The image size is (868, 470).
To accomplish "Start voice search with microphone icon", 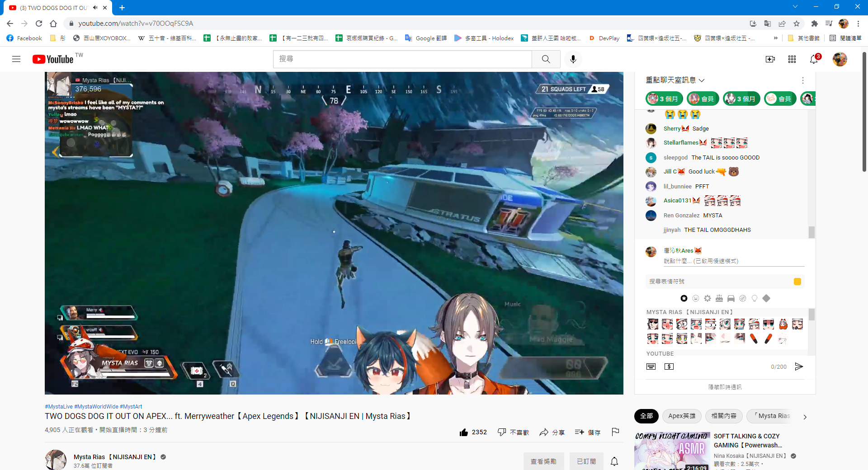I will 573,59.
